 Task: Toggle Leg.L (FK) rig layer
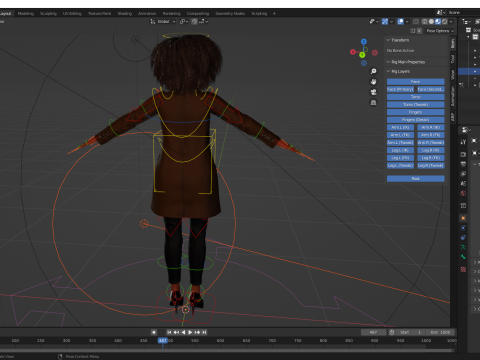tap(400, 158)
